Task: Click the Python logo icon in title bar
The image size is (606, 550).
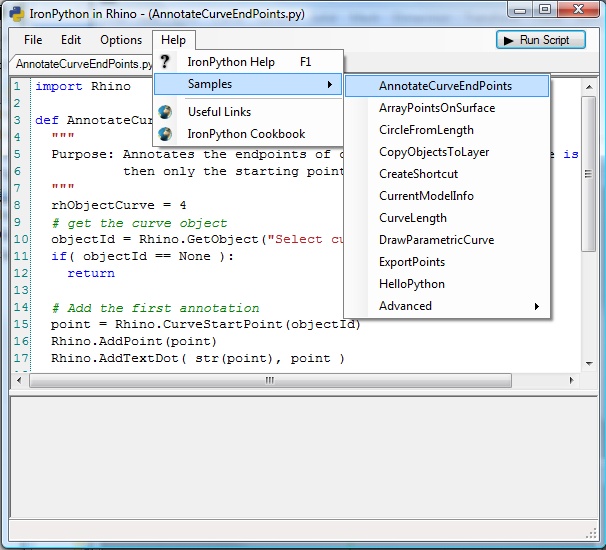Action: pyautogui.click(x=17, y=14)
